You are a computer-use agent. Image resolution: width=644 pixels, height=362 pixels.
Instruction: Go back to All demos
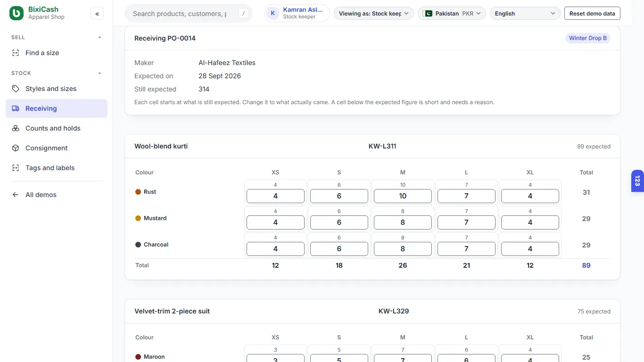pos(57,195)
